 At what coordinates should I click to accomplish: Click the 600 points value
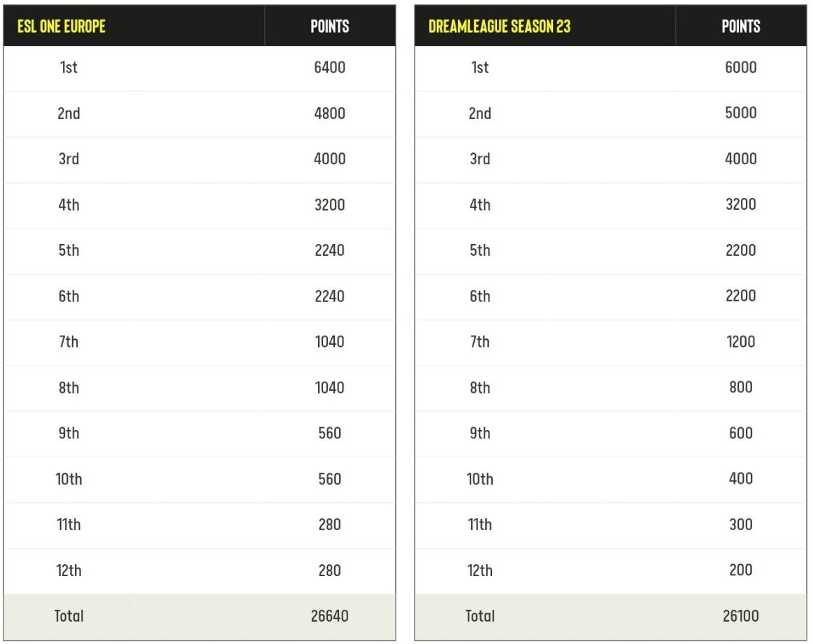tap(741, 433)
